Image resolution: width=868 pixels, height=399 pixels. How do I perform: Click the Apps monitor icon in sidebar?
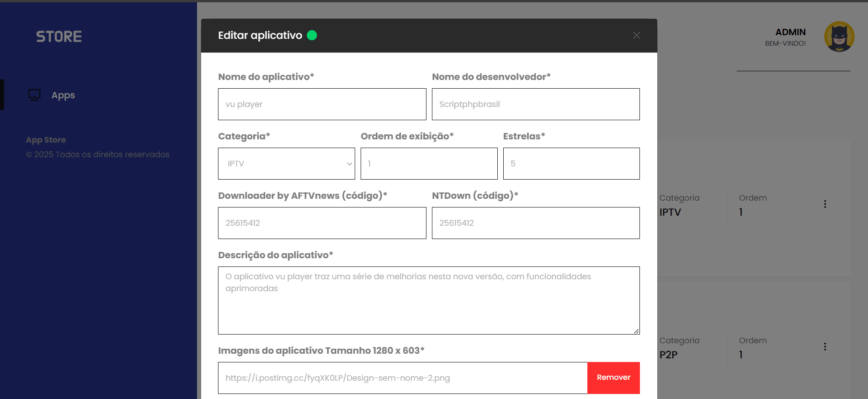(x=34, y=95)
